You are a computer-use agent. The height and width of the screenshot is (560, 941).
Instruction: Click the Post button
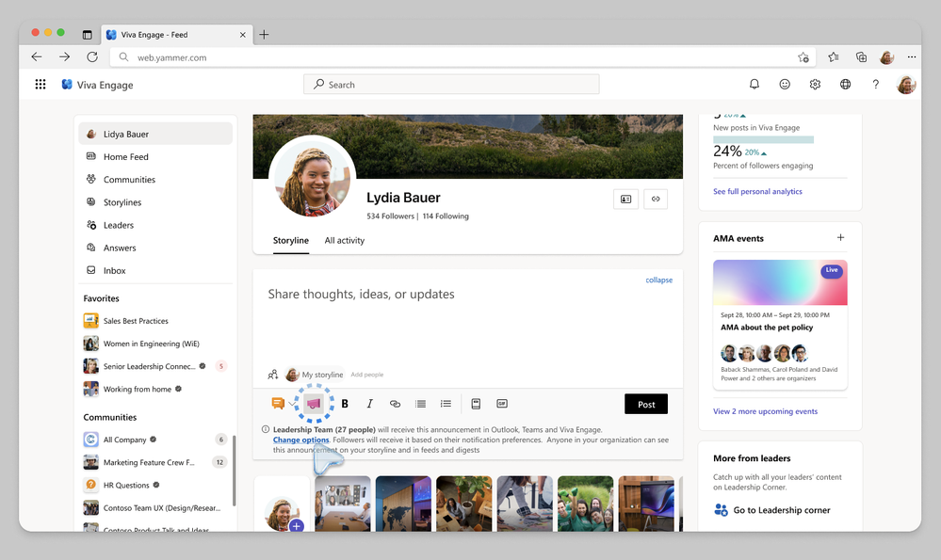click(646, 404)
